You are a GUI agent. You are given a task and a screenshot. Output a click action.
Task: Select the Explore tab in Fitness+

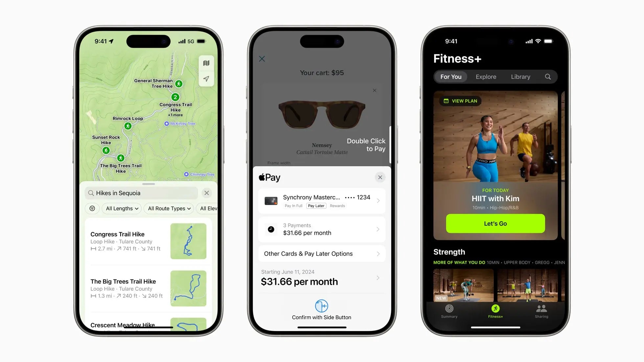[x=485, y=77]
